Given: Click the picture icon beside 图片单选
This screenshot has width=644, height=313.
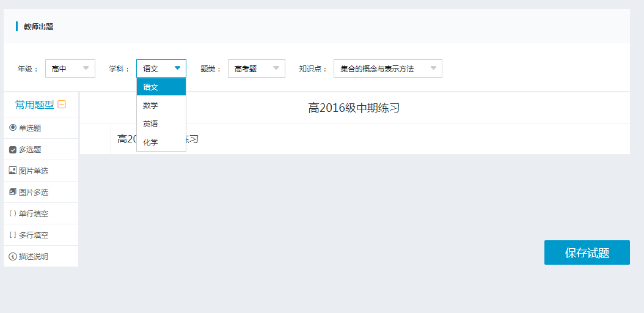Looking at the screenshot, I should (x=13, y=171).
